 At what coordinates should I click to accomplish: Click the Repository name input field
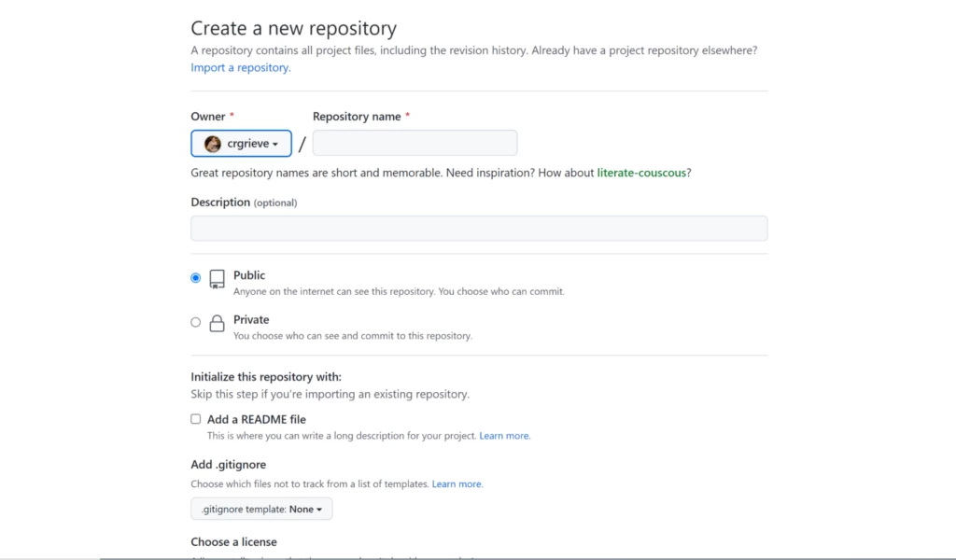coord(415,142)
